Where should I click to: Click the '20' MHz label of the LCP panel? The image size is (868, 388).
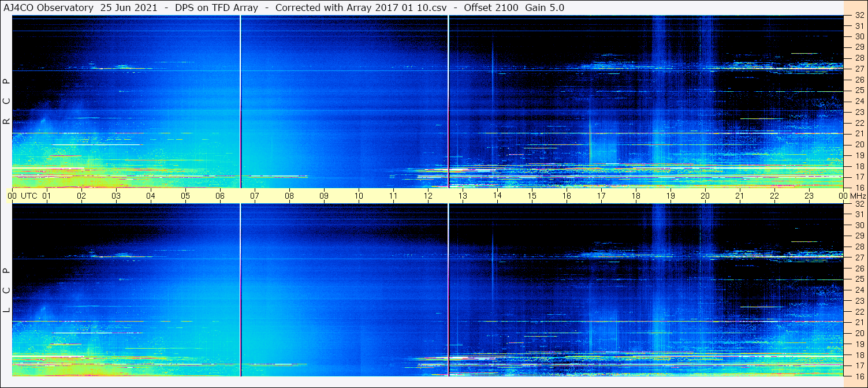(x=859, y=333)
